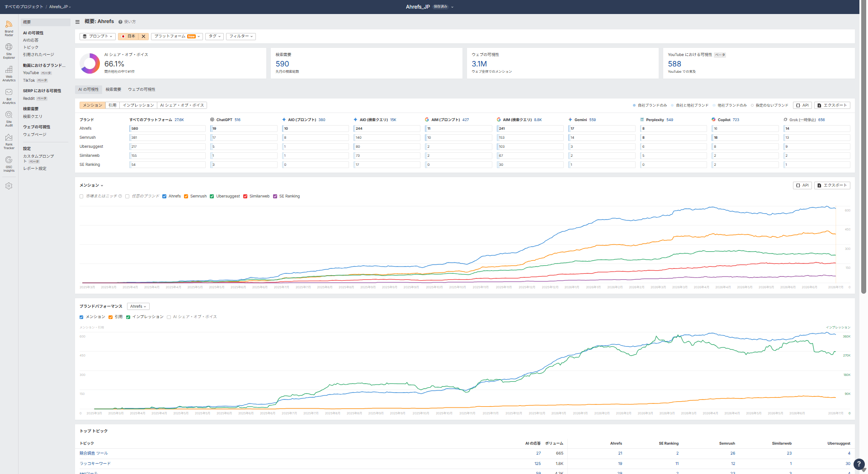Toggle 自社と他社ブランド legend color dot
Screen dimensions: 868x474
click(673, 105)
